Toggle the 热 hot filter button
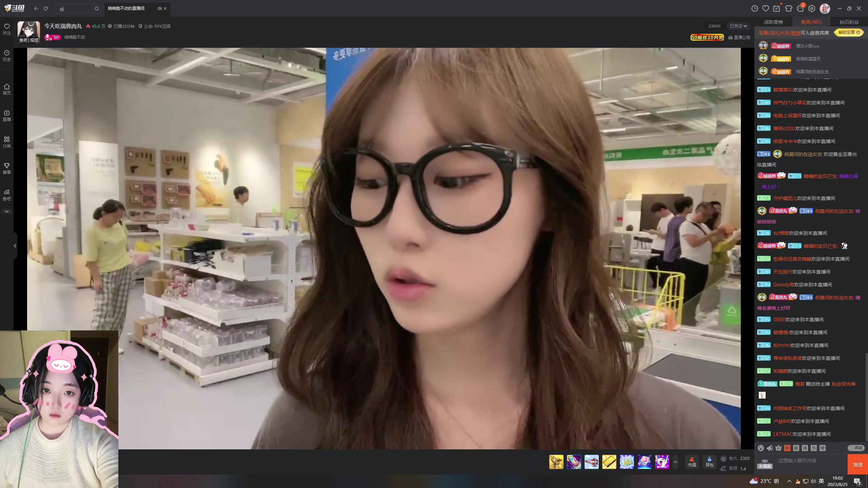Viewport: 868px width, 488px height. coord(814,448)
